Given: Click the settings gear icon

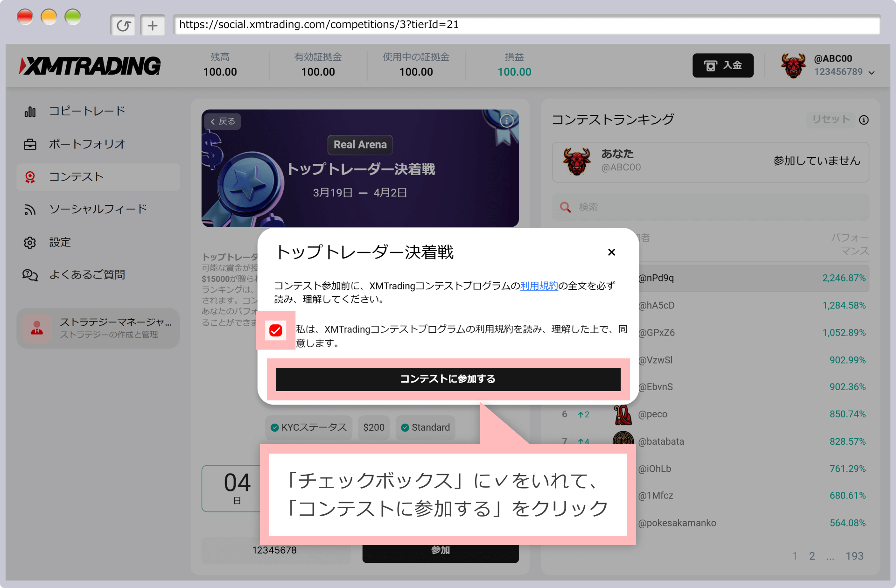Looking at the screenshot, I should click(30, 242).
